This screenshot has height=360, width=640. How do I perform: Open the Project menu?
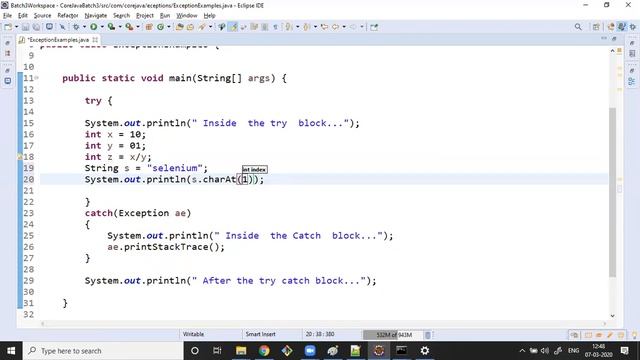pos(144,16)
